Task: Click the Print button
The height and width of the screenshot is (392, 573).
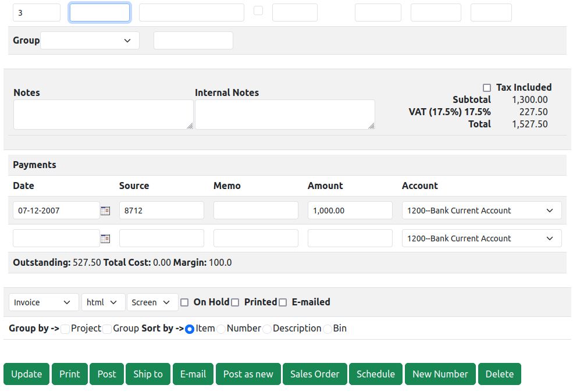Action: [x=69, y=374]
